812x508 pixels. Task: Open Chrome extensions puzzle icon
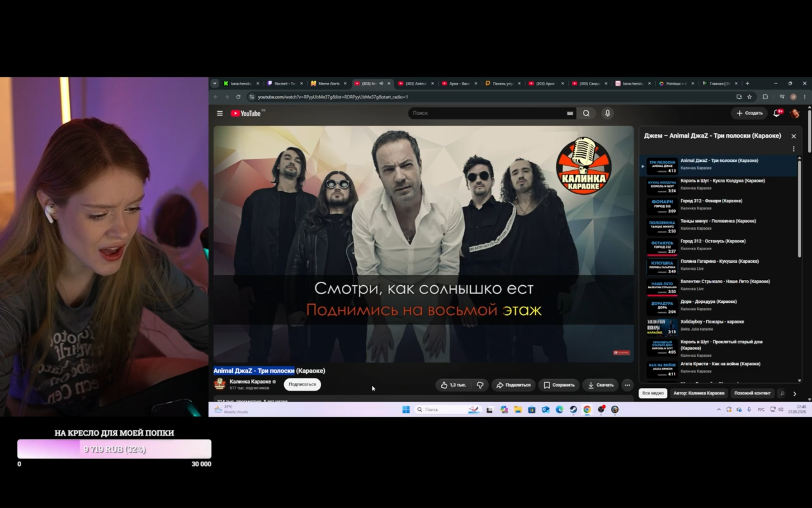point(765,97)
